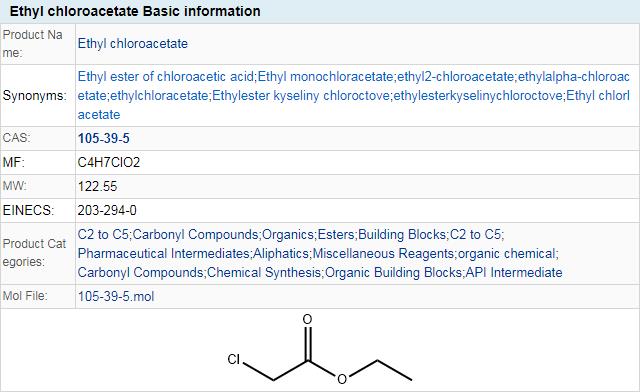Select the Chemical Synthesis category
The width and height of the screenshot is (640, 392).
(x=264, y=272)
